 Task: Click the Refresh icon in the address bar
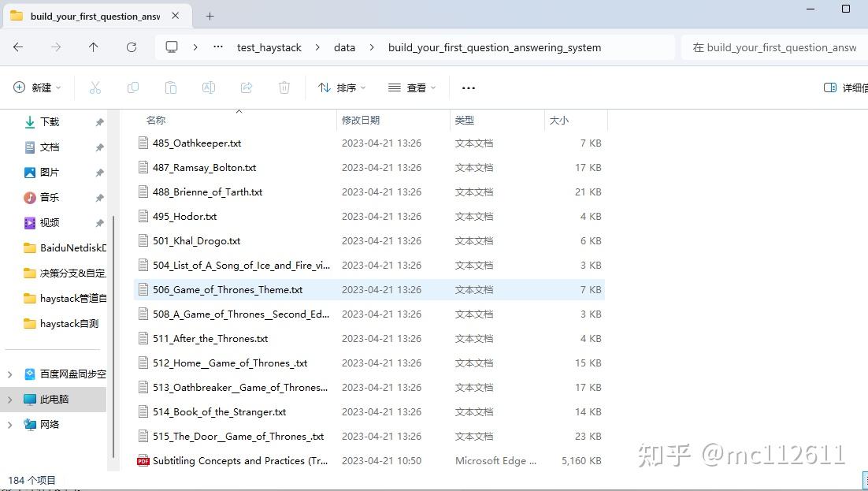click(132, 47)
